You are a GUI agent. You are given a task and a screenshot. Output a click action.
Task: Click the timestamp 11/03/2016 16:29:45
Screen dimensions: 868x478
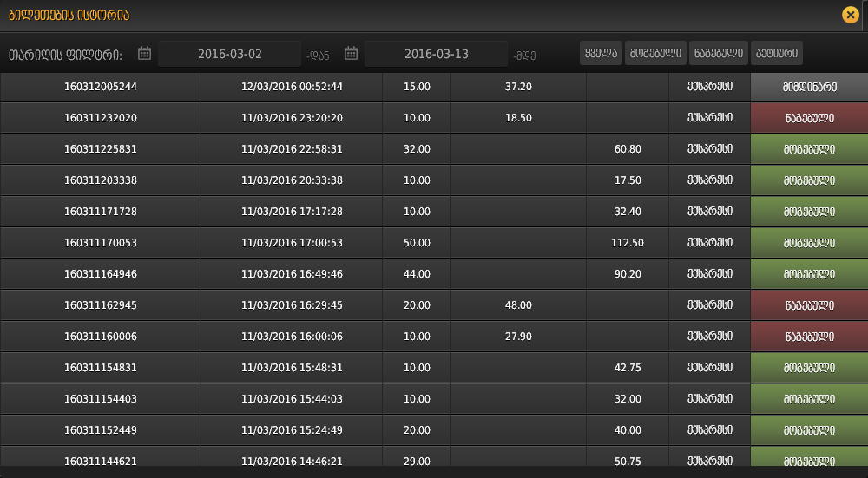coord(292,305)
